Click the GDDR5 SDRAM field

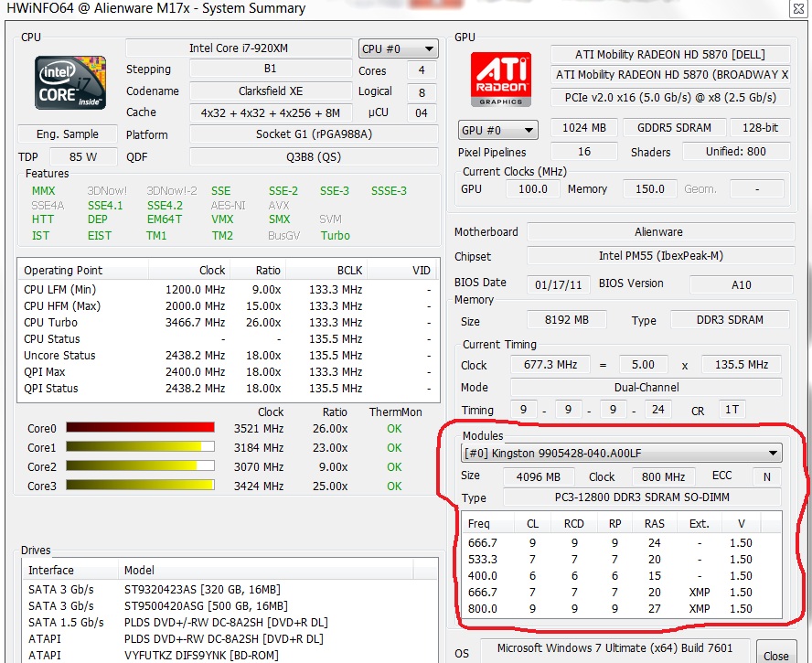pos(674,128)
